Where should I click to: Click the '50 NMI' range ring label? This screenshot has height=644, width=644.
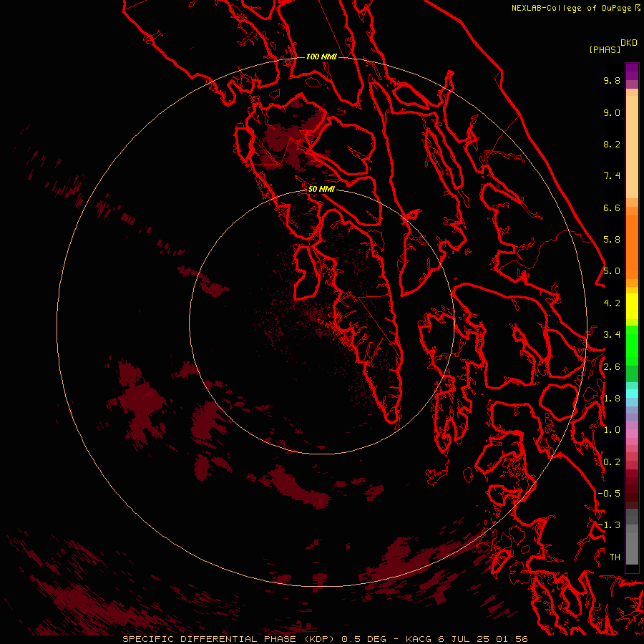click(x=321, y=189)
